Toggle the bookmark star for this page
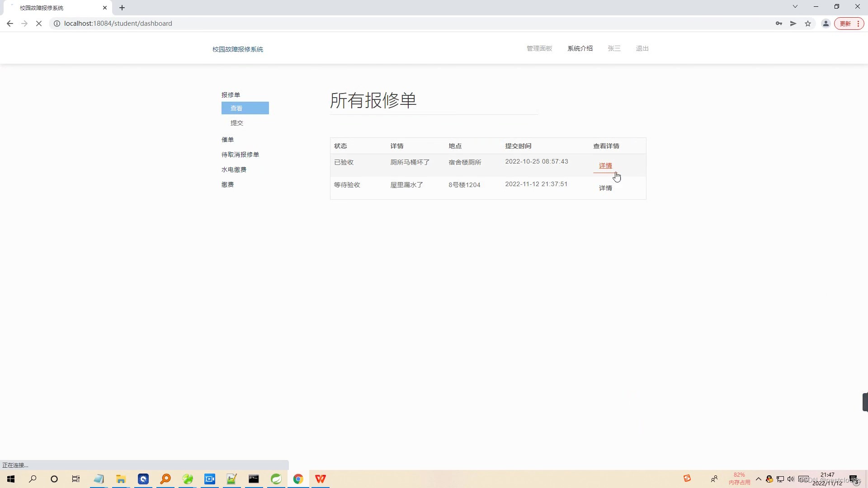 pyautogui.click(x=808, y=23)
